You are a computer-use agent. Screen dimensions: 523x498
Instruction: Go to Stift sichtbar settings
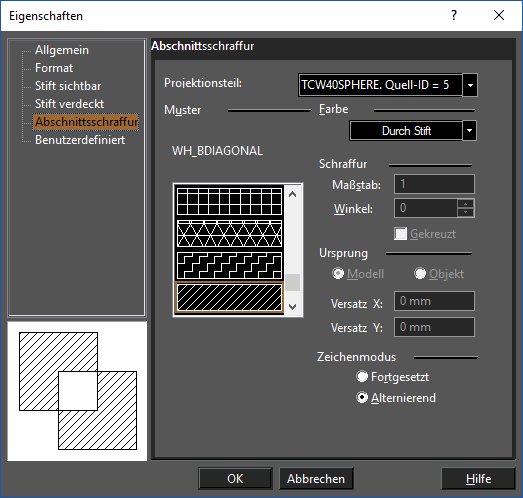(68, 86)
